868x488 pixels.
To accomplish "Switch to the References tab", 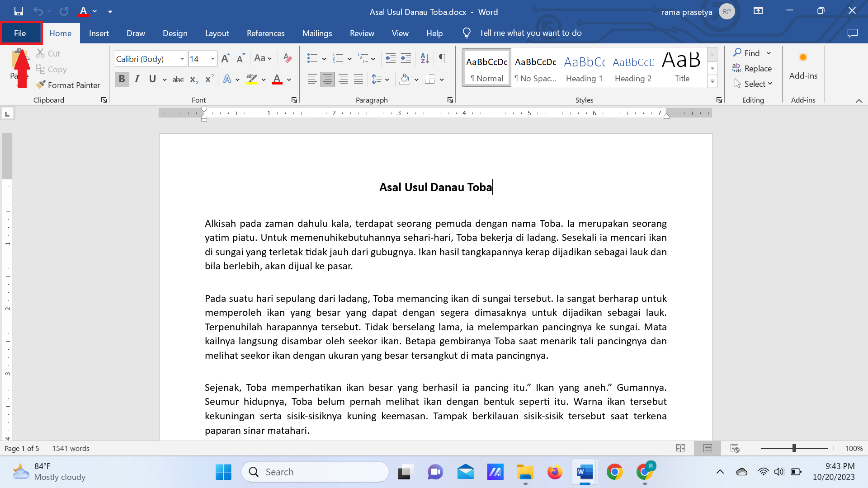I will [x=265, y=33].
